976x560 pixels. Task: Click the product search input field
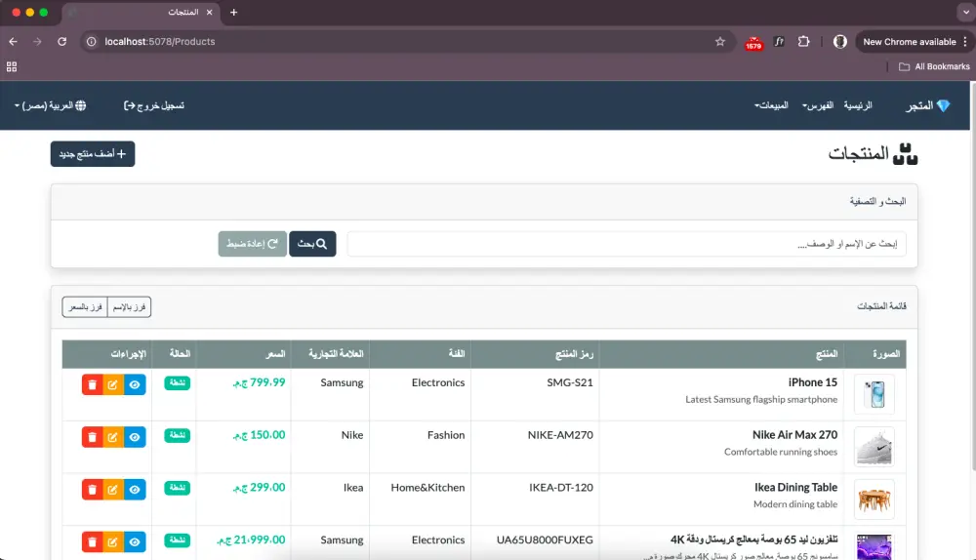click(627, 244)
